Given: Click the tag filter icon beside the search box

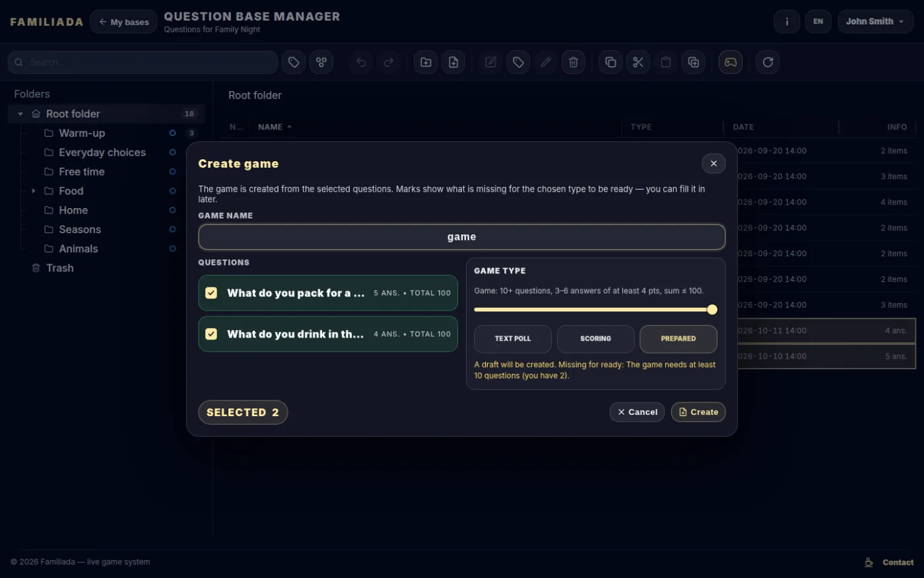Looking at the screenshot, I should click(294, 62).
